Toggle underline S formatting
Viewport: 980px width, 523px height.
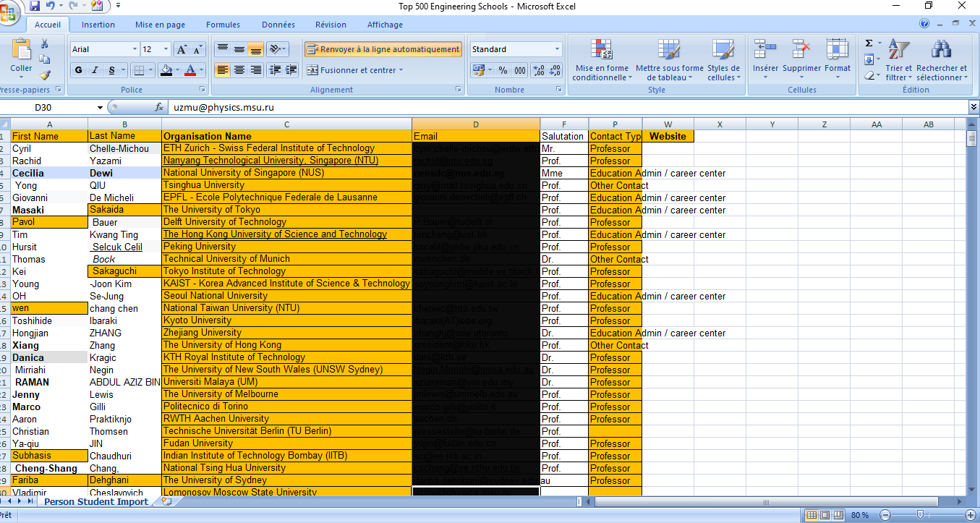(x=112, y=70)
